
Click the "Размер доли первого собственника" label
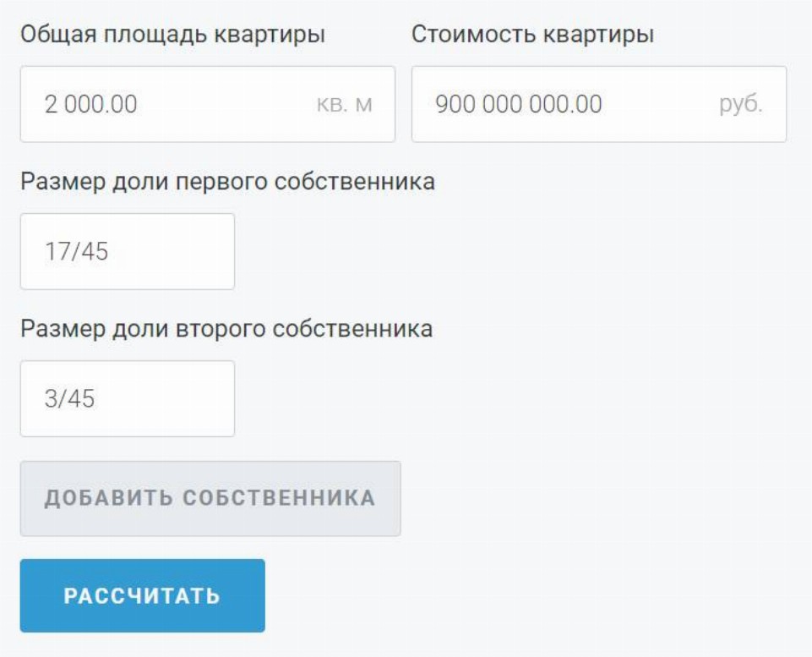click(228, 181)
